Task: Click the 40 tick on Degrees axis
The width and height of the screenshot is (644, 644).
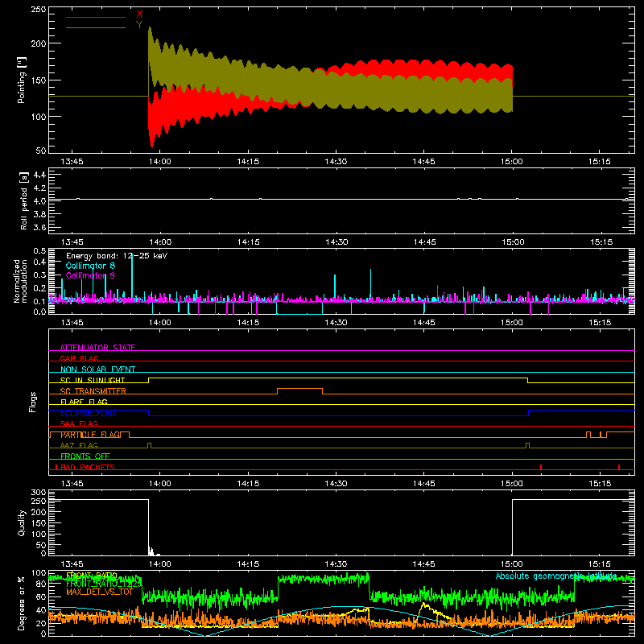Action: point(41,610)
